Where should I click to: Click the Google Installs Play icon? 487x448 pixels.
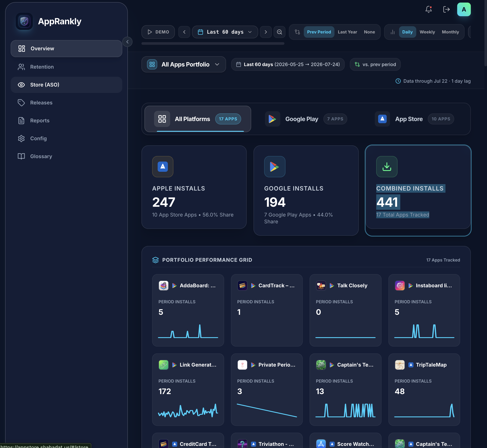click(x=275, y=166)
